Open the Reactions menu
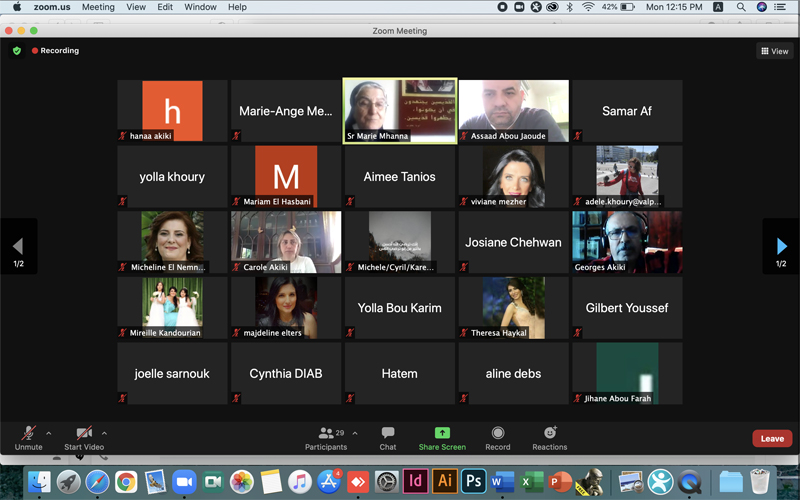The image size is (800, 500). [549, 437]
